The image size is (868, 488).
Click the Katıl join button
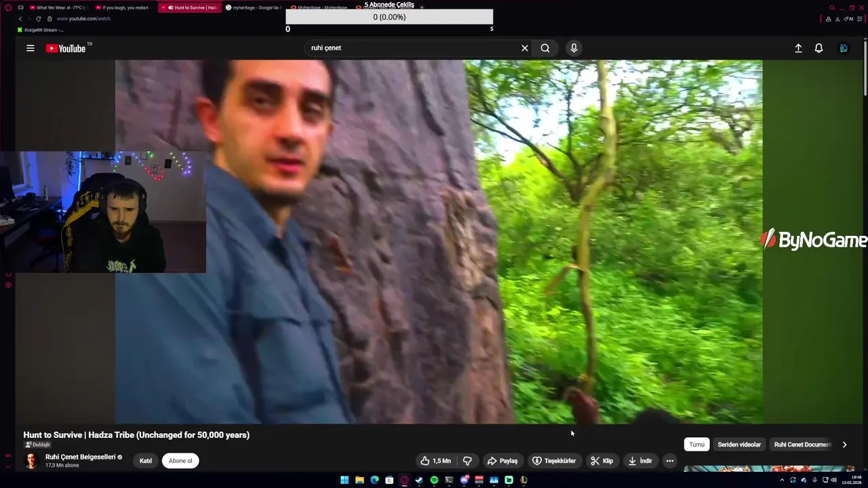(x=146, y=461)
